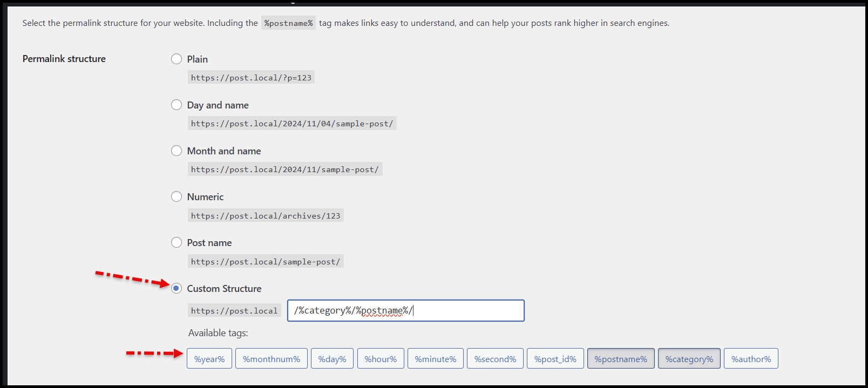Click the Post name label text
This screenshot has height=388, width=868.
tap(209, 243)
